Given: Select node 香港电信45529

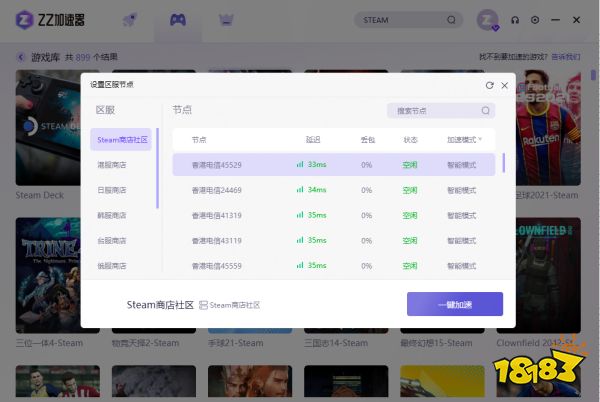Looking at the screenshot, I should (334, 165).
